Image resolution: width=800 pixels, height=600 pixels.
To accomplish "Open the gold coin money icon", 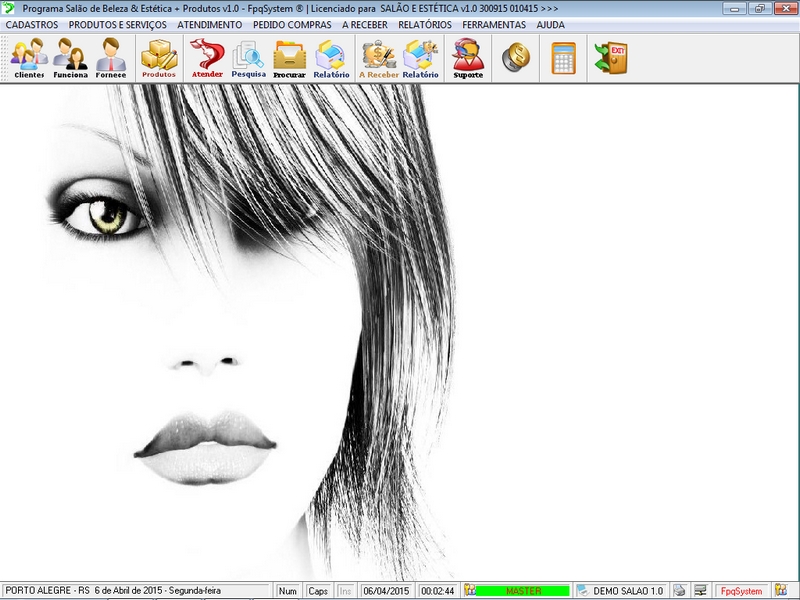I will [516, 58].
